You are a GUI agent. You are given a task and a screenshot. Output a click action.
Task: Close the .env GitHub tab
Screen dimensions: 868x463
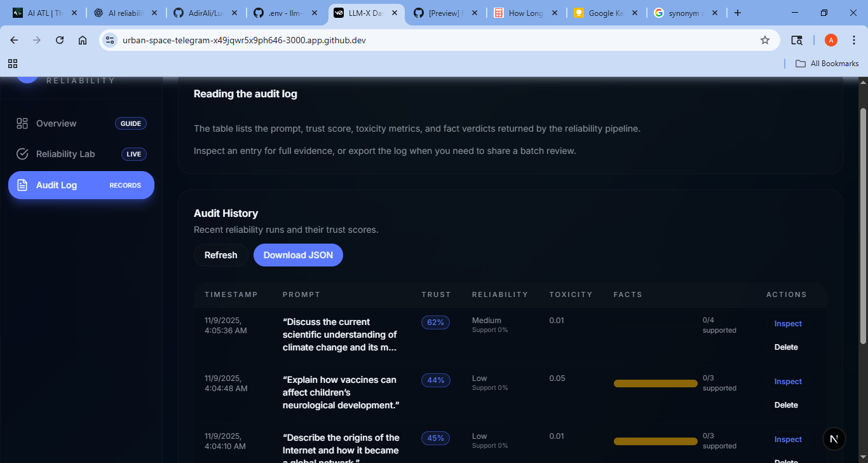click(x=315, y=13)
